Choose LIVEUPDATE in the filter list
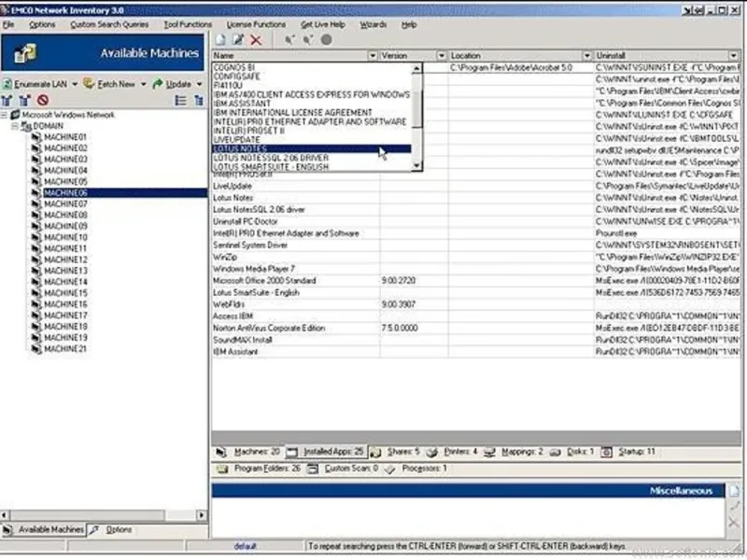 coord(312,140)
